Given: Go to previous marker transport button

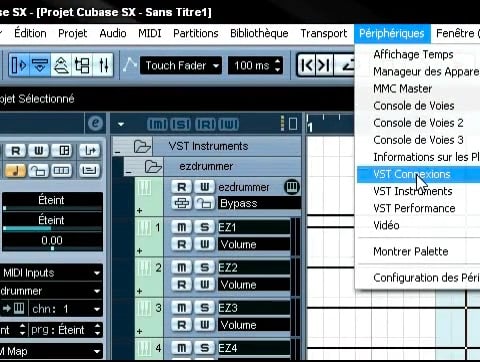Looking at the screenshot, I should (x=306, y=65).
